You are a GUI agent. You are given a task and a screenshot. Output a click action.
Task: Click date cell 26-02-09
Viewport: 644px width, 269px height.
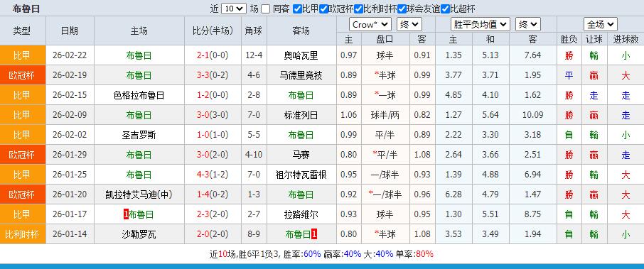pos(70,115)
